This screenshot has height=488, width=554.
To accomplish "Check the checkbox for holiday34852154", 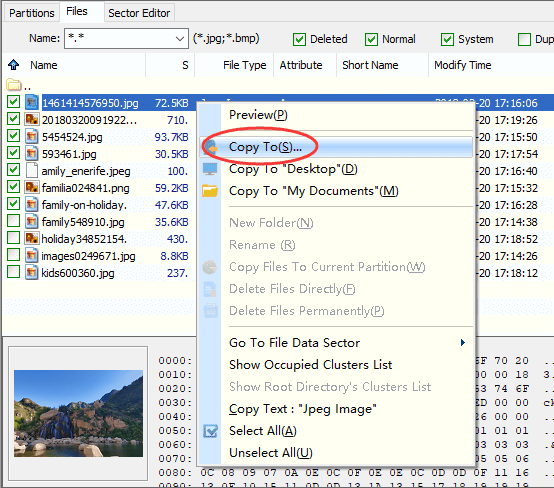I will pos(13,237).
